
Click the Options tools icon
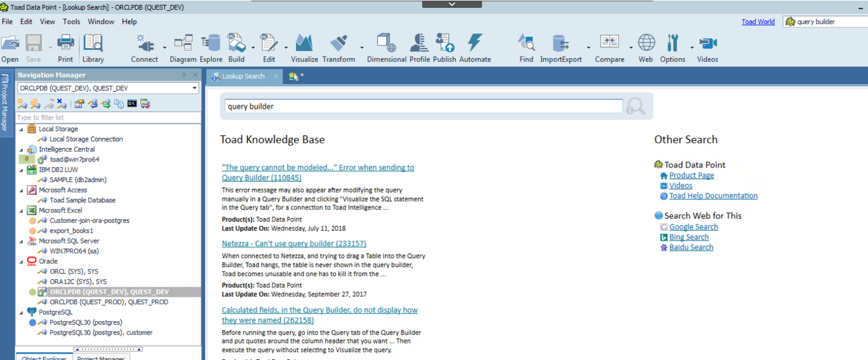pos(673,44)
